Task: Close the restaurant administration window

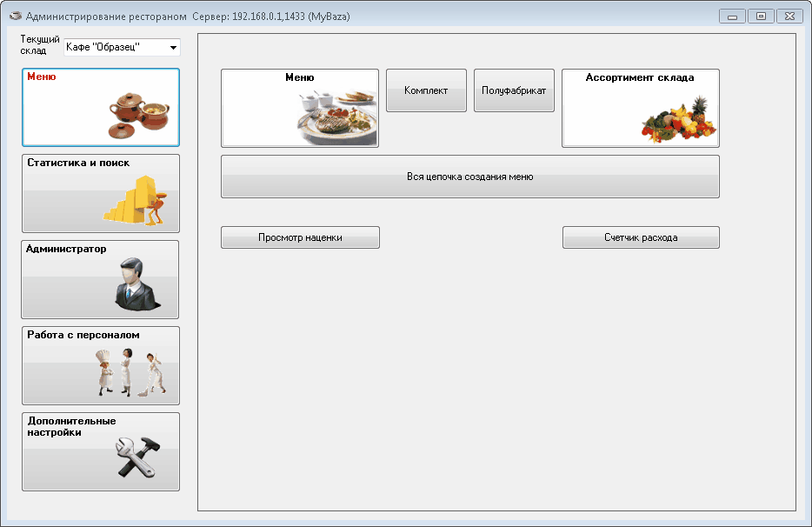Action: click(x=789, y=17)
